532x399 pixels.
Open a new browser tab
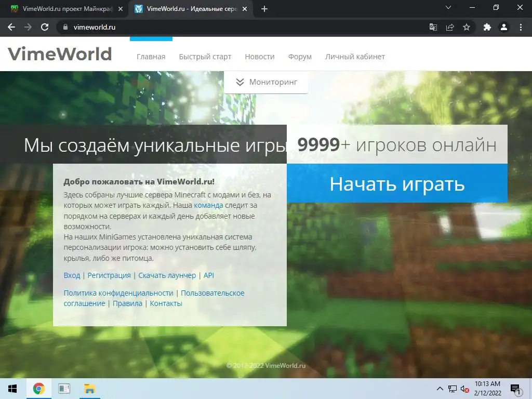click(264, 9)
